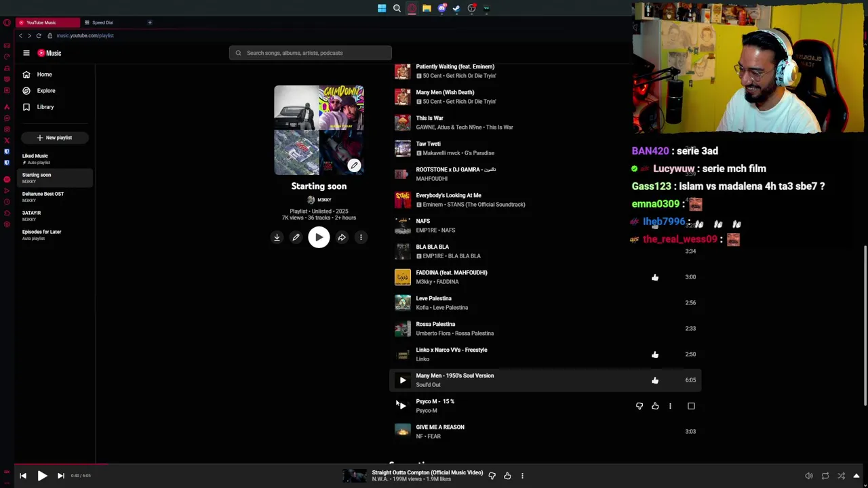Select Taw Tweti song
This screenshot has width=868, height=488.
429,144
